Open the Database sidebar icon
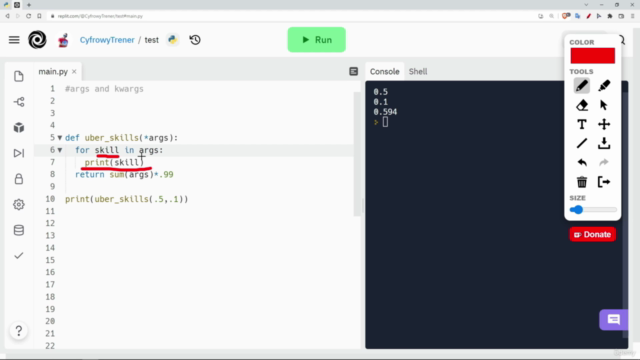 [x=19, y=230]
